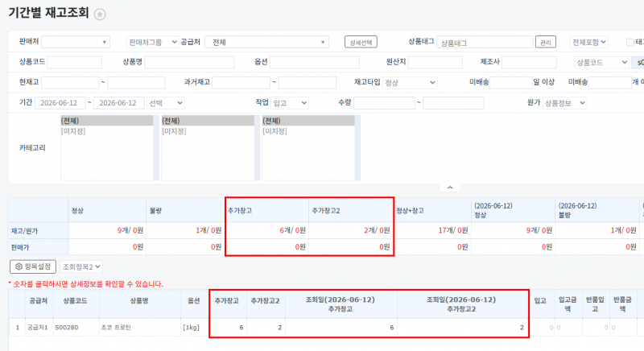
Task: Click the 상세선택 button
Action: [x=361, y=42]
